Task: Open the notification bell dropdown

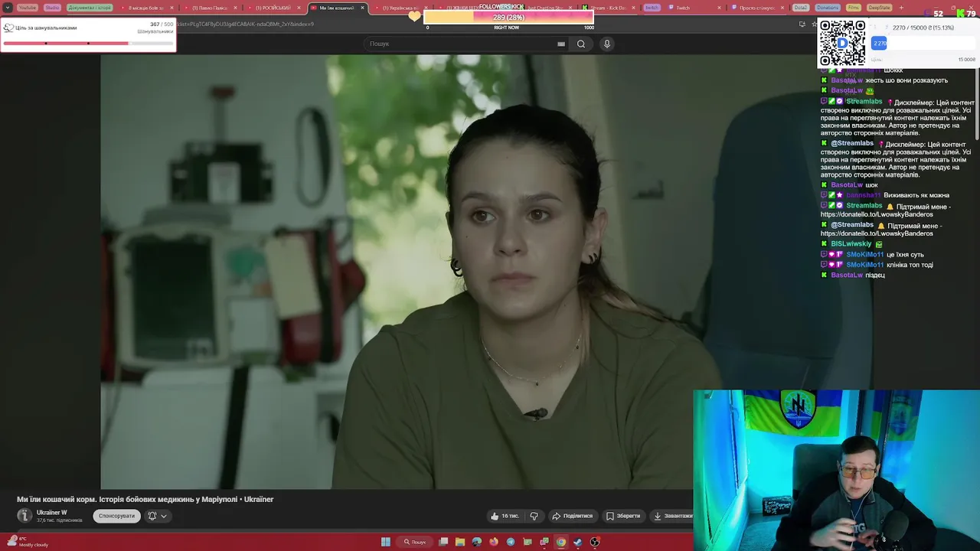Action: [157, 516]
